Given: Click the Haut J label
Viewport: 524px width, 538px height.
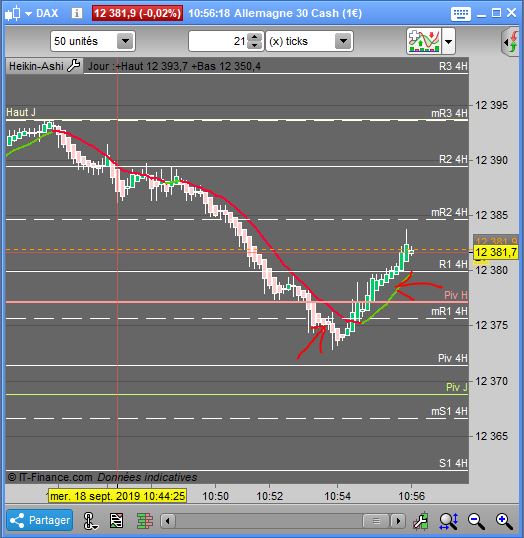Looking at the screenshot, I should 21,112.
